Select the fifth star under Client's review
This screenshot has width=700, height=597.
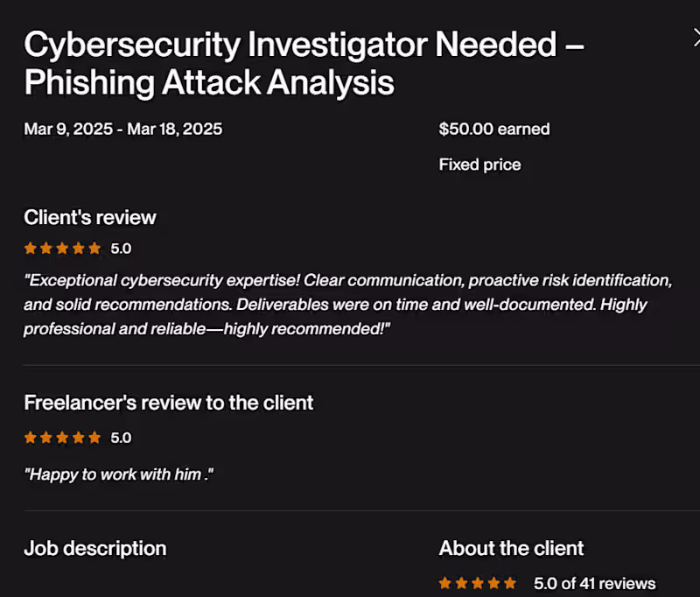coord(96,248)
